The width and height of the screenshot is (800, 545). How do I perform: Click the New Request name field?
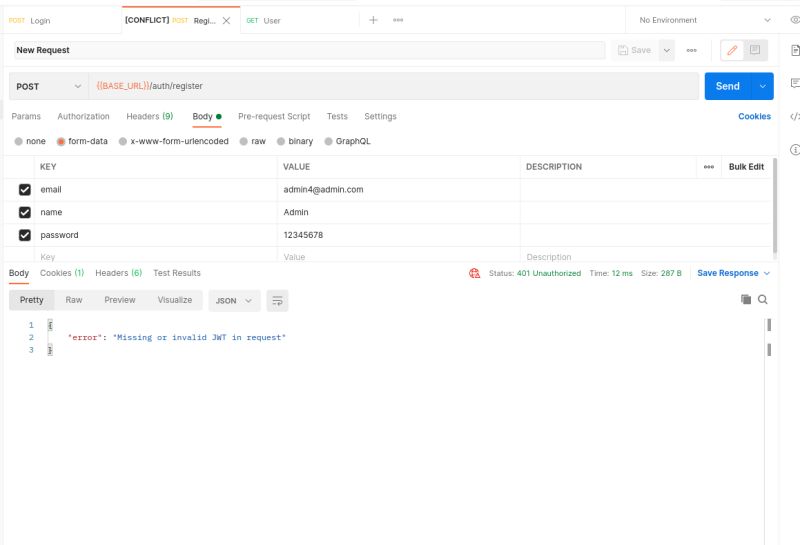309,50
